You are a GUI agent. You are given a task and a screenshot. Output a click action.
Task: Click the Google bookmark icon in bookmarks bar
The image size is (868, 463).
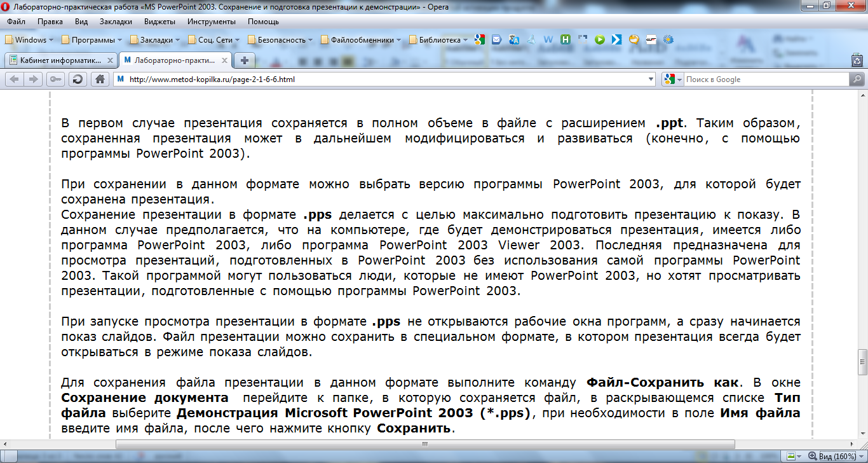pyautogui.click(x=480, y=39)
